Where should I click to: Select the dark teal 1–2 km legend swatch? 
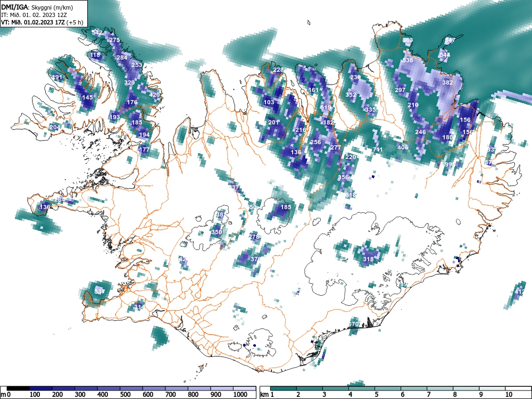284,388
